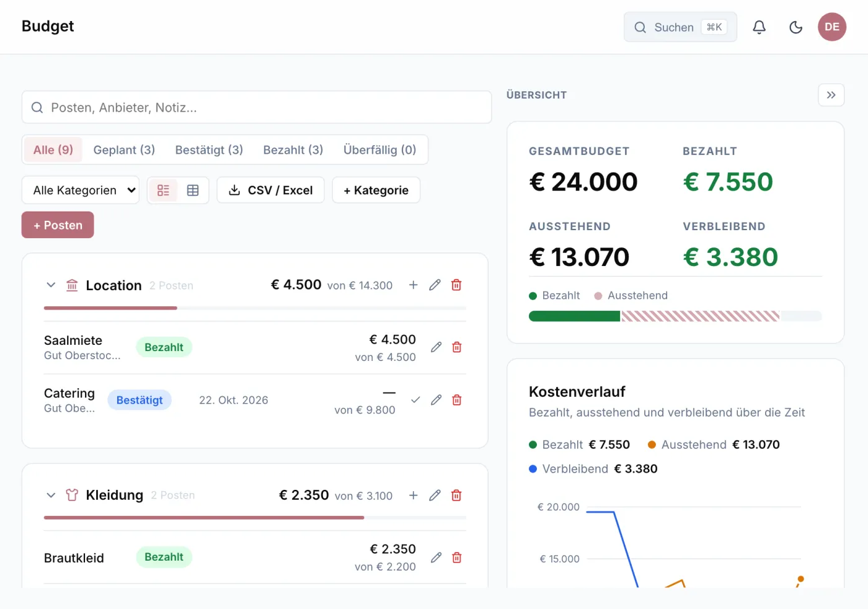Click the € 7.550 Bezahlt value in Übersicht

coord(728,182)
